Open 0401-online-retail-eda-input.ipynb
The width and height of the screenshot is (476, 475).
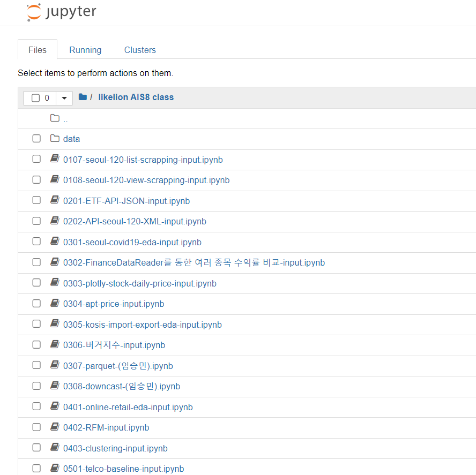(128, 407)
